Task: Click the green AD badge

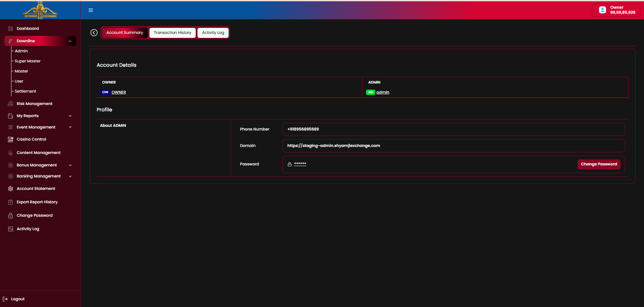Action: [x=371, y=92]
